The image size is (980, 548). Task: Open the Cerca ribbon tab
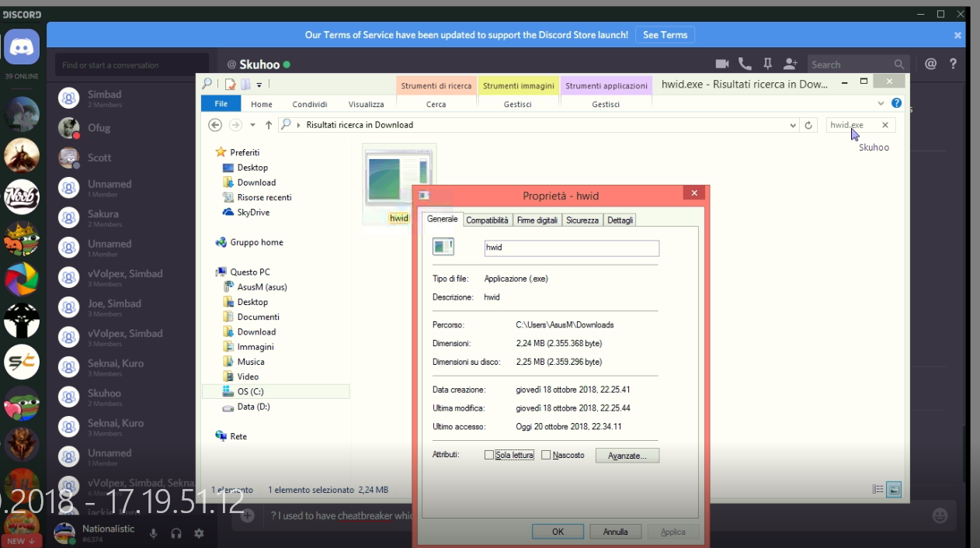(x=436, y=104)
